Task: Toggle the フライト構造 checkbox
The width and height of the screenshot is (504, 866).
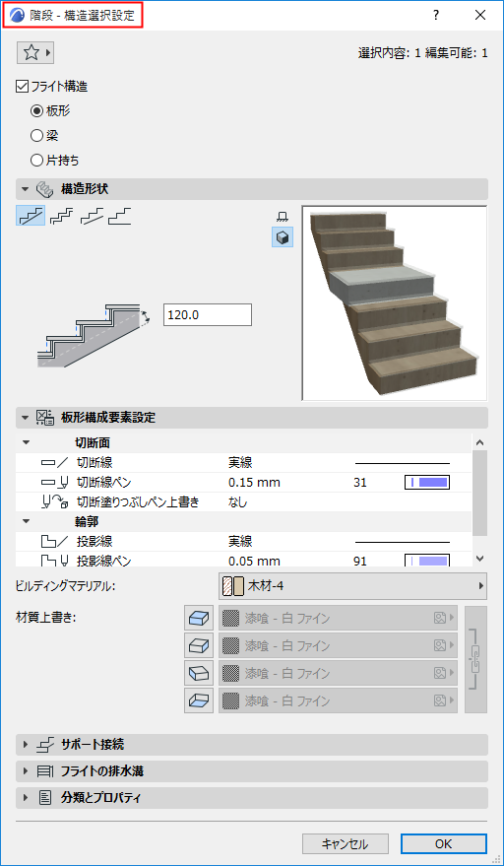Action: 23,86
